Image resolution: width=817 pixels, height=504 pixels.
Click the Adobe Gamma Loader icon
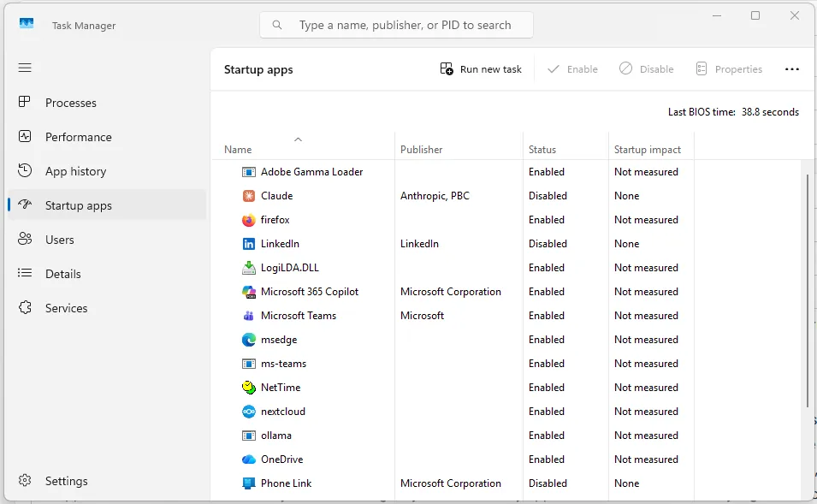coord(249,172)
